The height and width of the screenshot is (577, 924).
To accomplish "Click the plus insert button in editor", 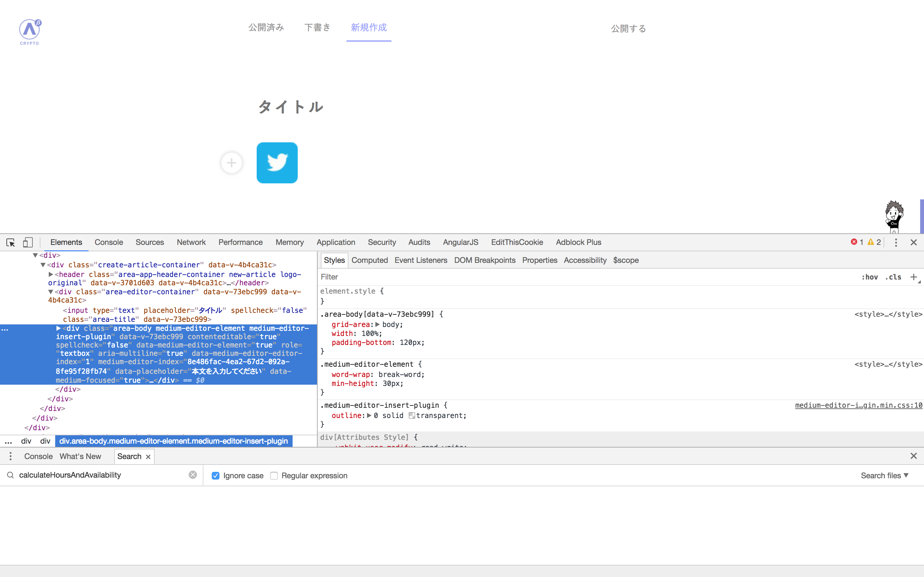I will point(231,163).
